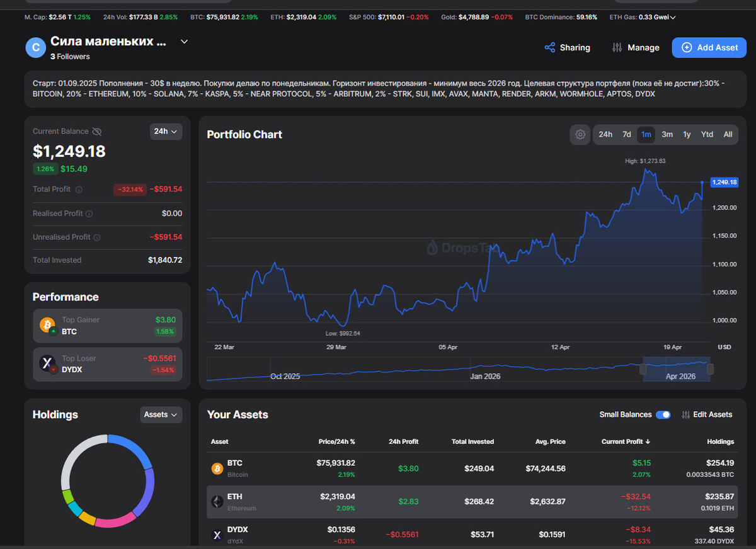Click the Top Loser DYDX card

[x=108, y=365]
